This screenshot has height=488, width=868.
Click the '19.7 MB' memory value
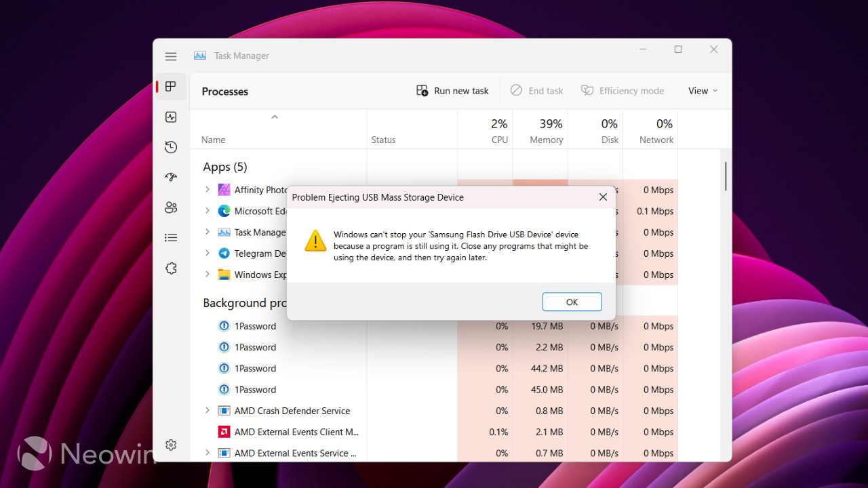(547, 326)
